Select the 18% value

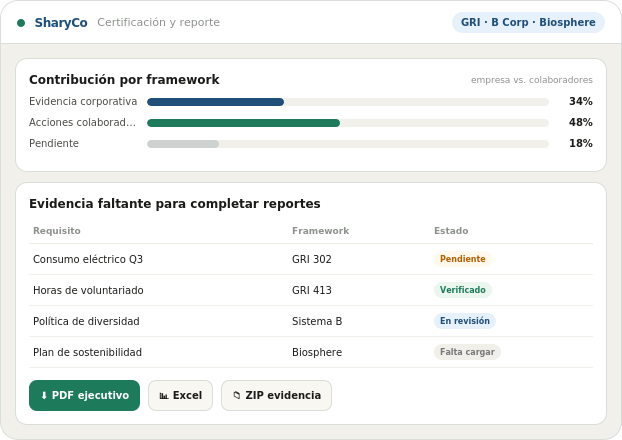[581, 143]
